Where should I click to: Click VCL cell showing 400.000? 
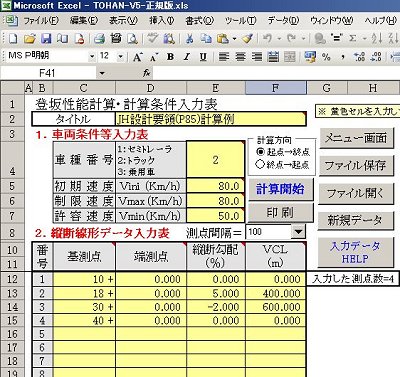pyautogui.click(x=276, y=293)
